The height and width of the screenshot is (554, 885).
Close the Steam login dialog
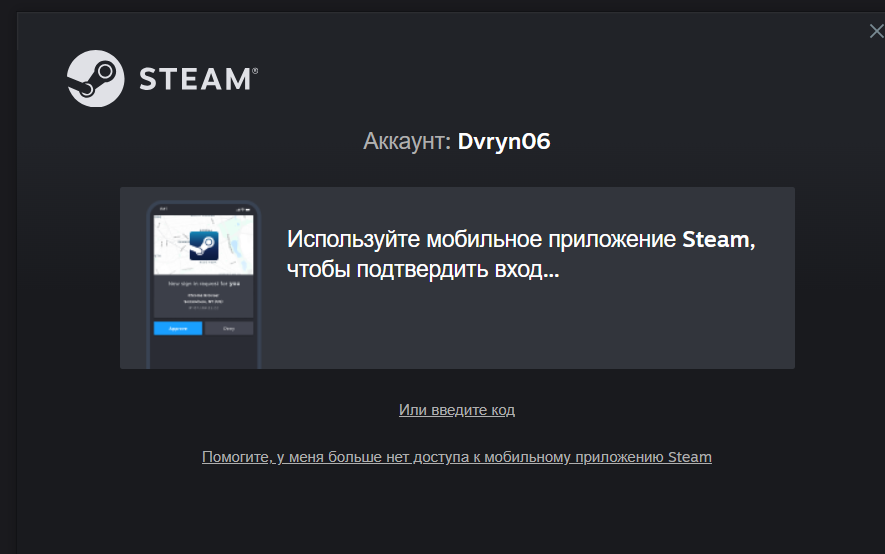click(877, 31)
